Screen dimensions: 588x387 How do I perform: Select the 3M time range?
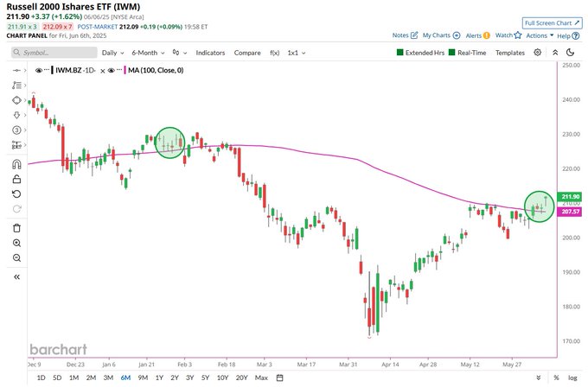click(x=108, y=377)
